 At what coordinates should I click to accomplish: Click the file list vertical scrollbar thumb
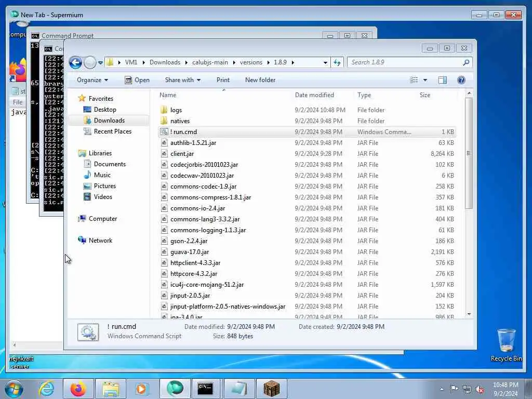[x=469, y=153]
